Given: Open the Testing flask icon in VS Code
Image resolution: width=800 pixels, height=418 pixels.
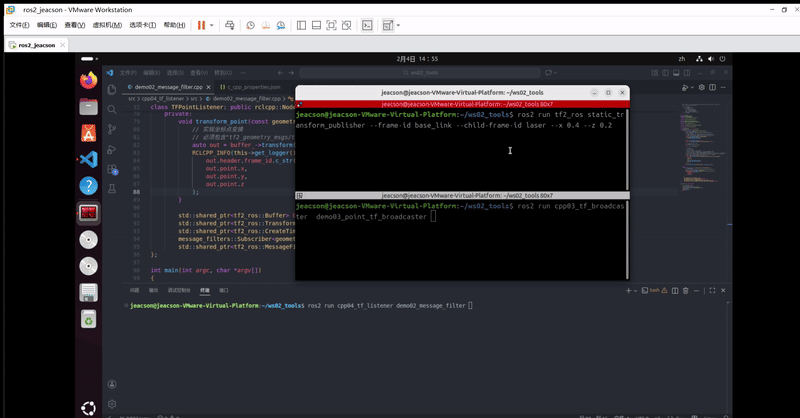Looking at the screenshot, I should 112,189.
